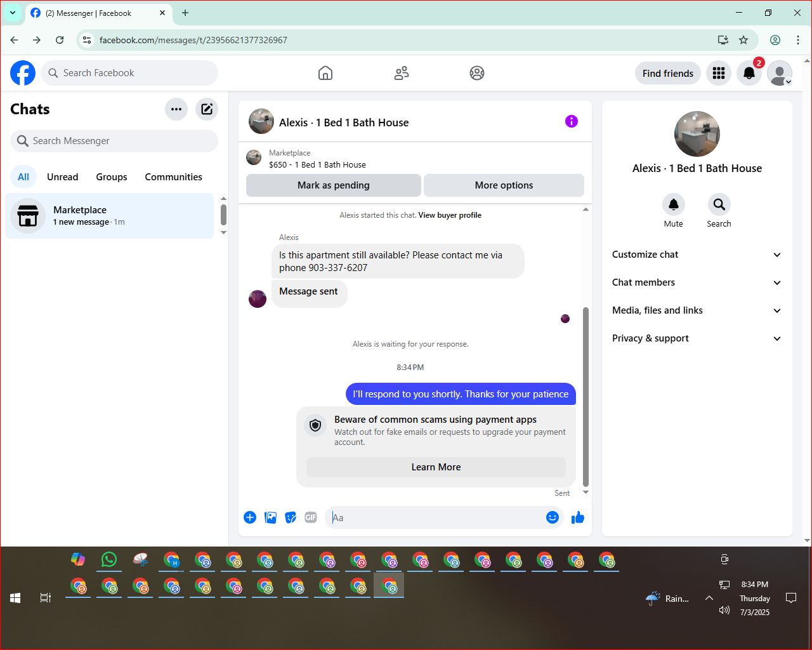Click Learn More in scam warning

point(436,467)
